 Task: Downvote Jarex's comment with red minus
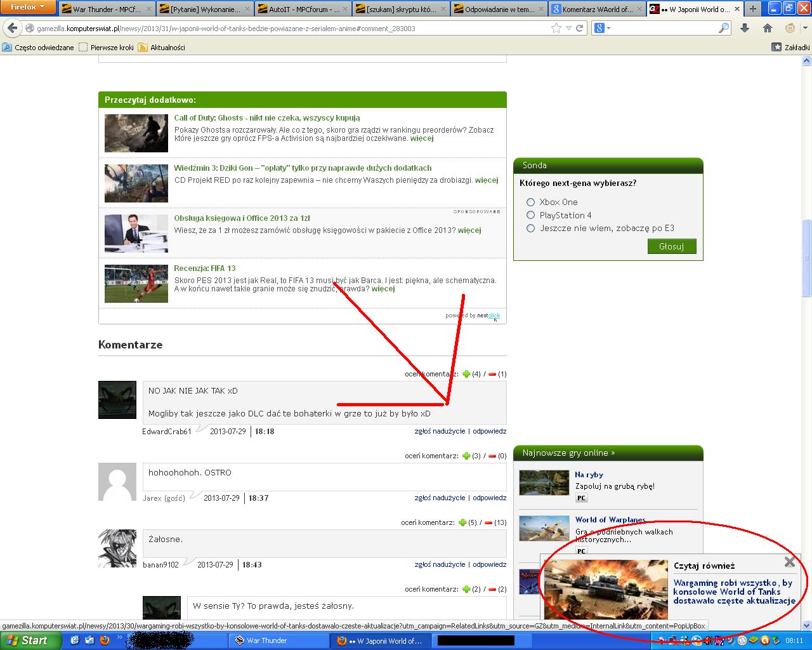click(492, 456)
